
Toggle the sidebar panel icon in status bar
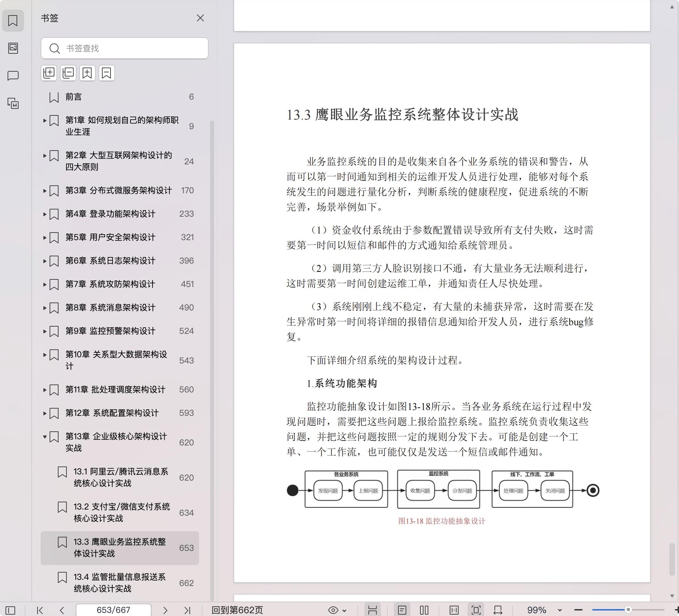(x=10, y=610)
